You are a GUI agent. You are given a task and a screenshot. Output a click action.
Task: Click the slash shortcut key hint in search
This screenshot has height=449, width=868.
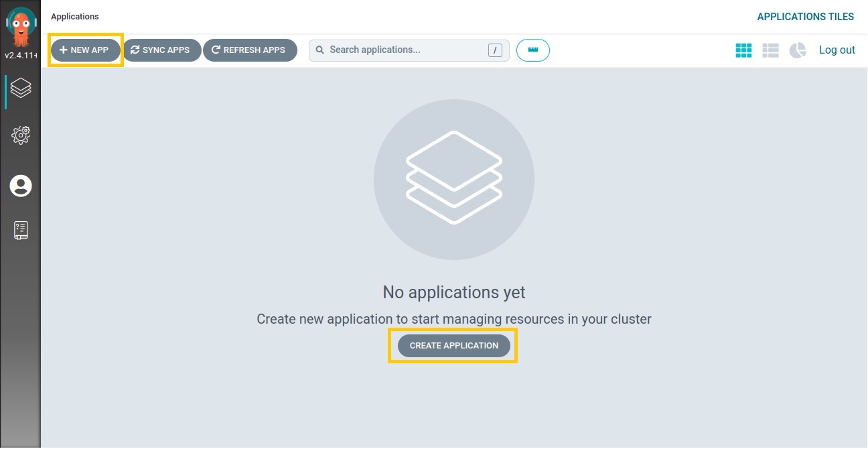495,50
